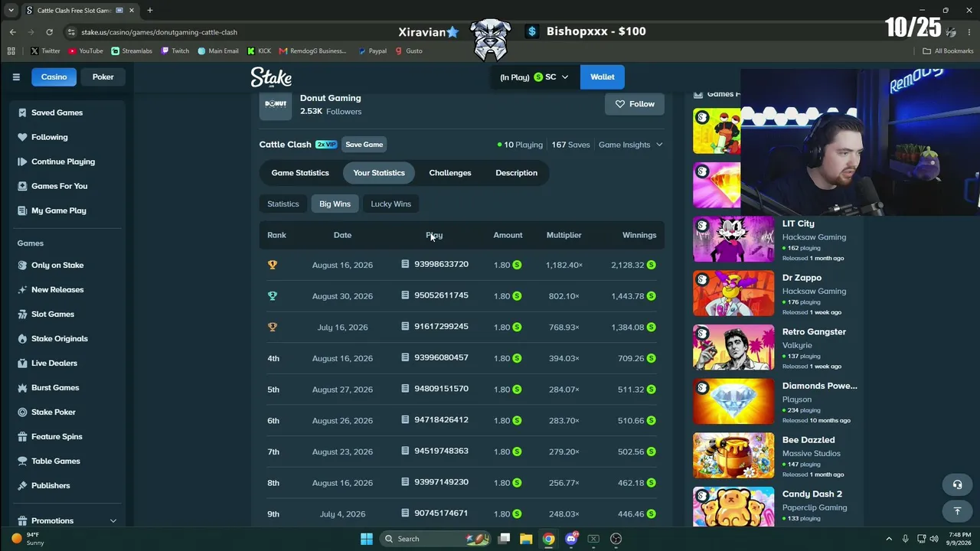Click the Save Game button
This screenshot has height=551, width=980.
pos(364,145)
